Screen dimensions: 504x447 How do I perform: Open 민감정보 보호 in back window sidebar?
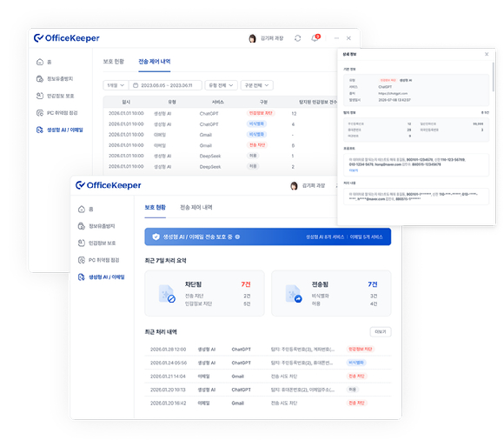[x=56, y=96]
